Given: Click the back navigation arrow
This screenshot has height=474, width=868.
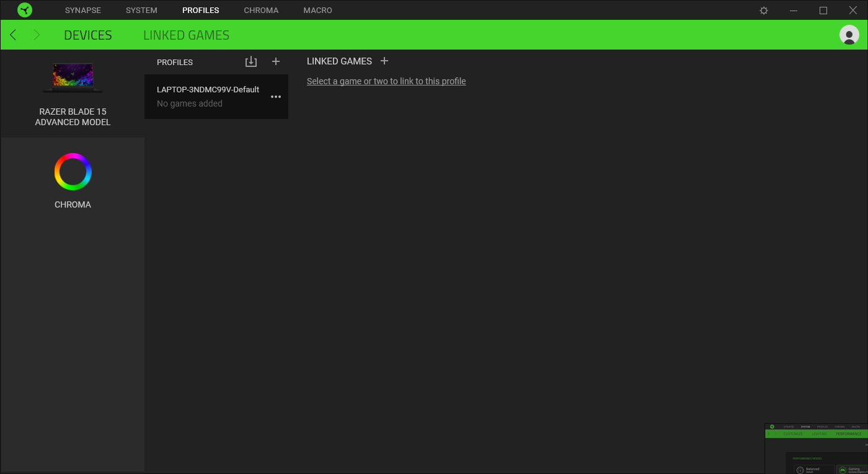Looking at the screenshot, I should 13,35.
